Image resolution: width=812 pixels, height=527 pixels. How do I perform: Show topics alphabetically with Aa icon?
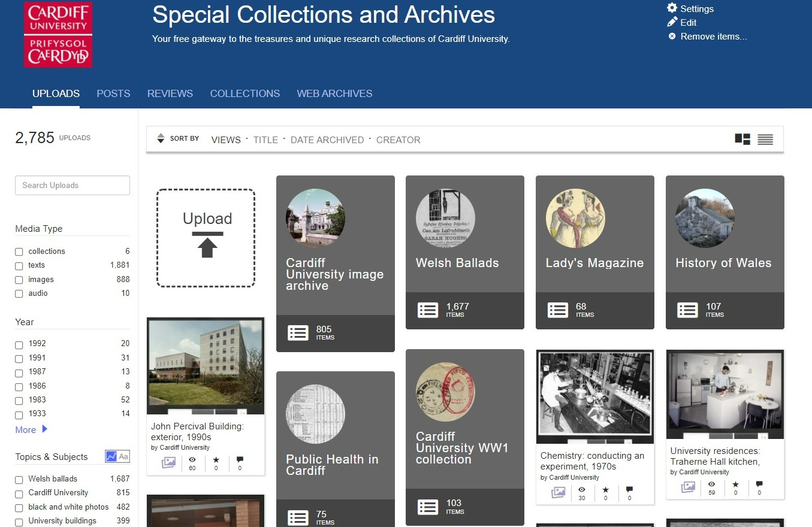coord(123,456)
